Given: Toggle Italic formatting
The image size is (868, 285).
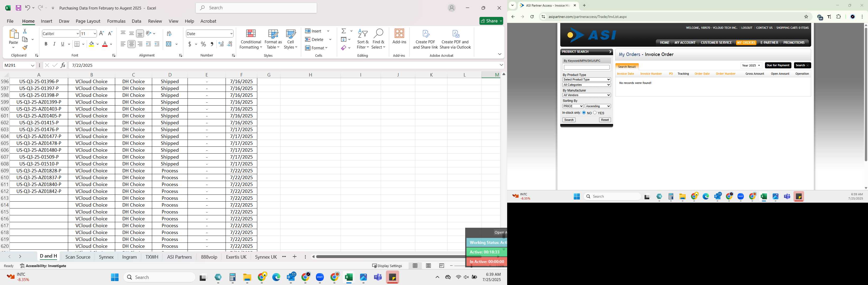Looking at the screenshot, I should coord(54,44).
